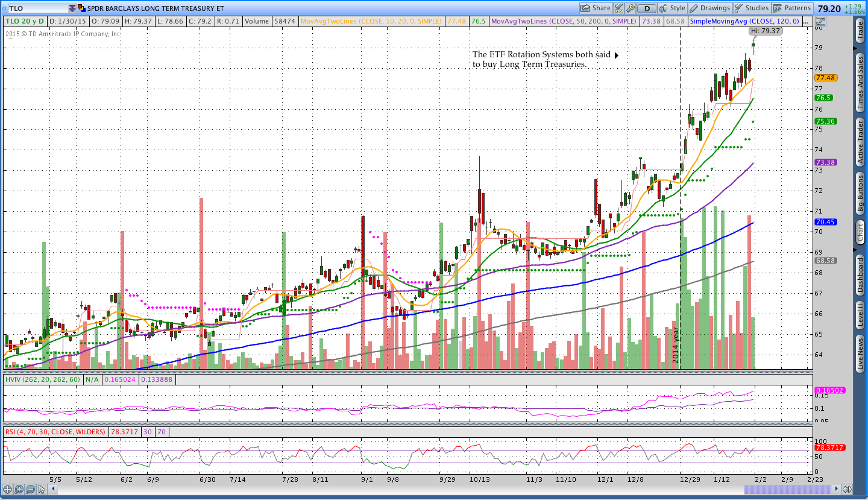Click the quick study flask icon
Viewport: 868px width, 500px height.
pyautogui.click(x=619, y=8)
